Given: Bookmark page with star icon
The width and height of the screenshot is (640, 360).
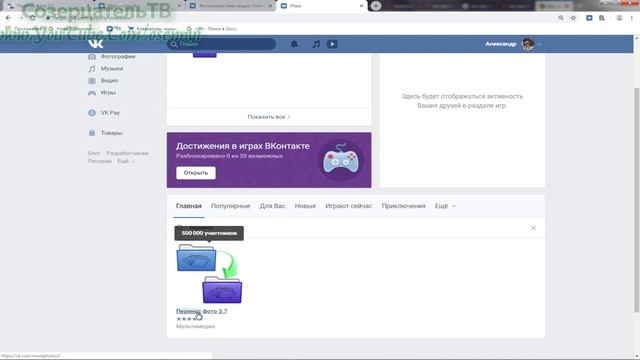Looking at the screenshot, I should (x=573, y=18).
